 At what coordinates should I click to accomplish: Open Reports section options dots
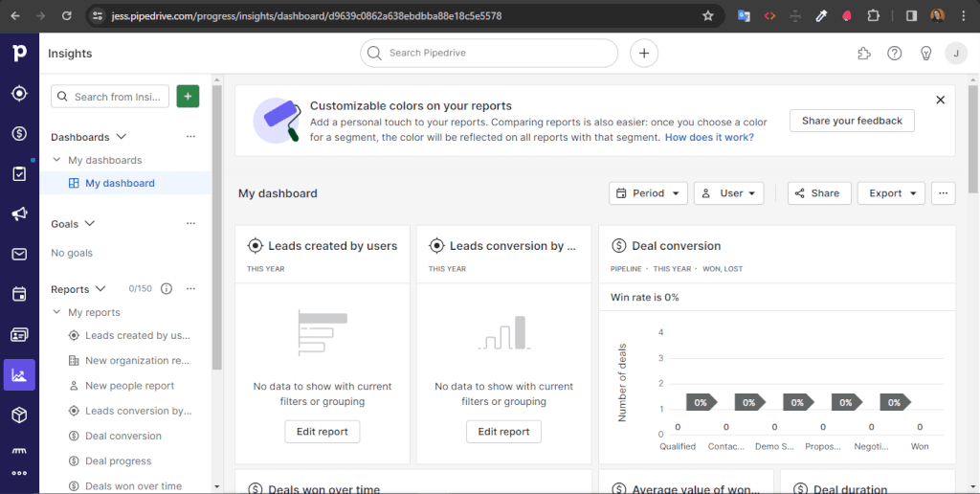coord(190,289)
